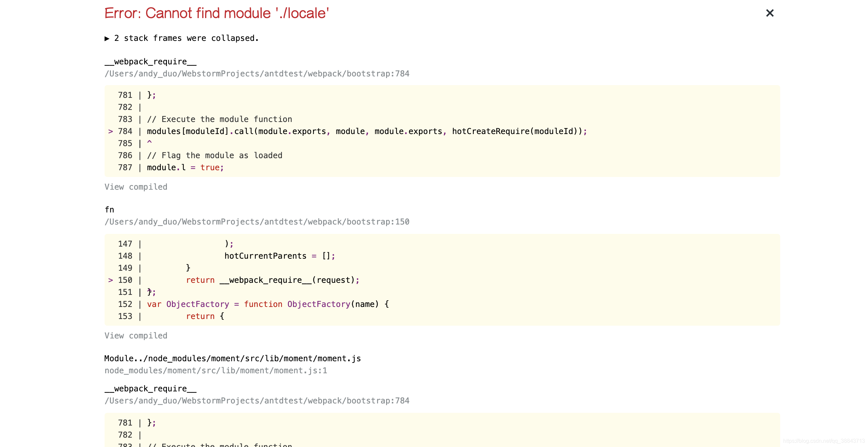This screenshot has width=868, height=447.
Task: Open bootstrap:784 path under first __webpack_require__
Action: (256, 74)
